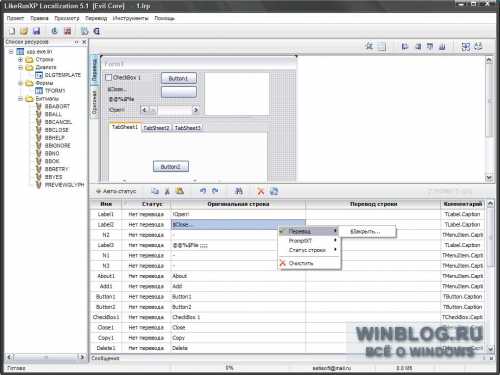Click the DLGTEMPLATE dialog resource icon
The image size is (500, 375).
tap(39, 75)
